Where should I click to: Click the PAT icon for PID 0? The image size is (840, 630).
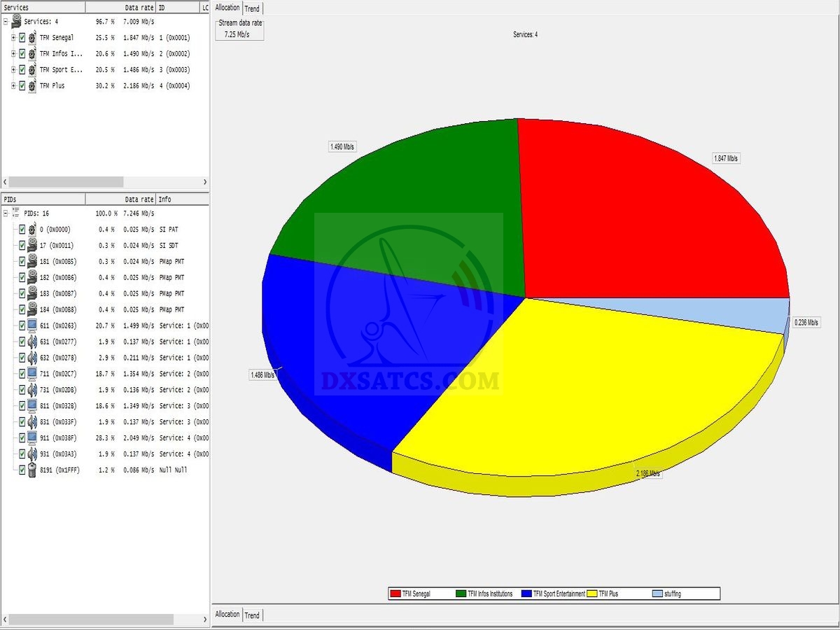coord(31,230)
